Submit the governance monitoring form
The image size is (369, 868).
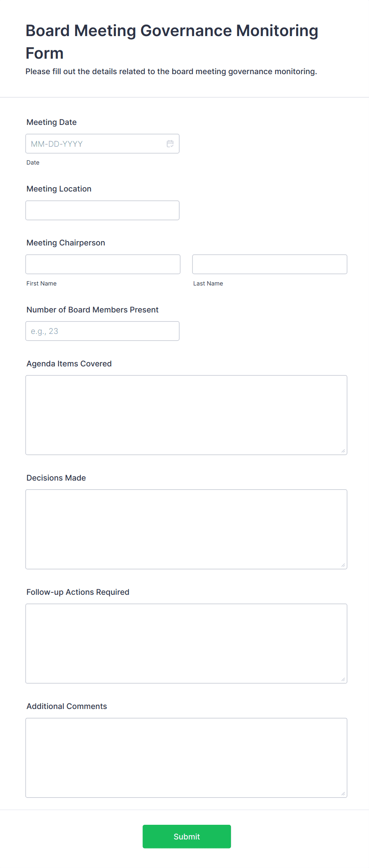click(x=187, y=836)
